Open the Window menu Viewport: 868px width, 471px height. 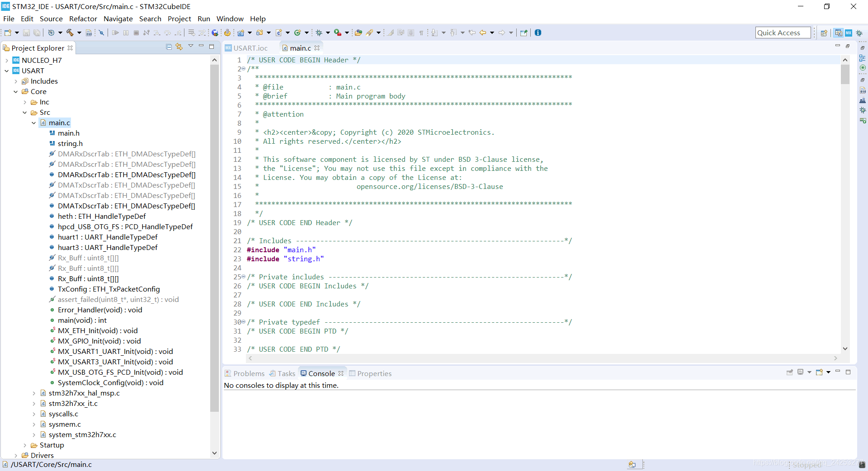click(230, 19)
